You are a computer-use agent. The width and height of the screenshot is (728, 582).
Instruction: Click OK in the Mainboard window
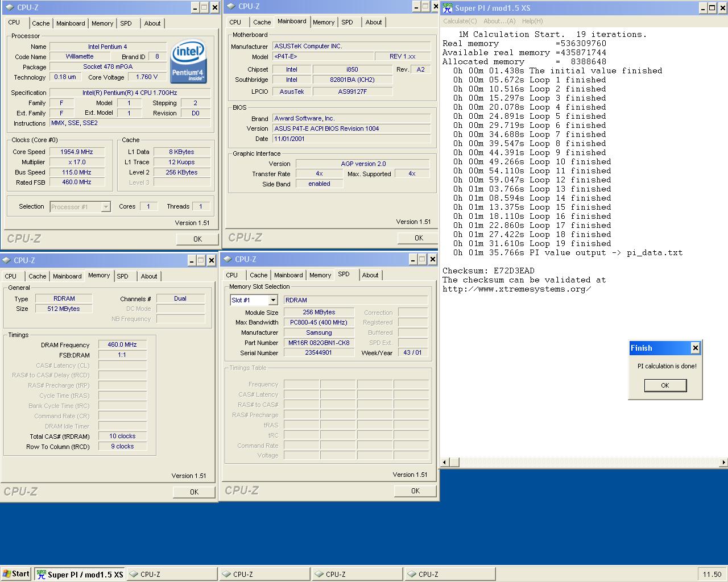[x=419, y=238]
